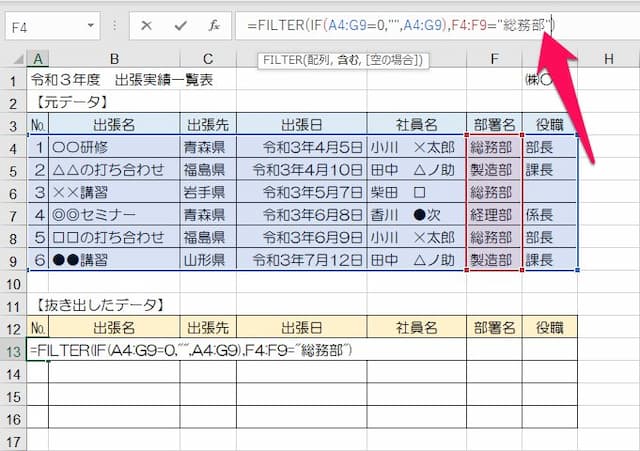Image resolution: width=640 pixels, height=451 pixels.
Task: Click cell 経理部
Action: [494, 215]
